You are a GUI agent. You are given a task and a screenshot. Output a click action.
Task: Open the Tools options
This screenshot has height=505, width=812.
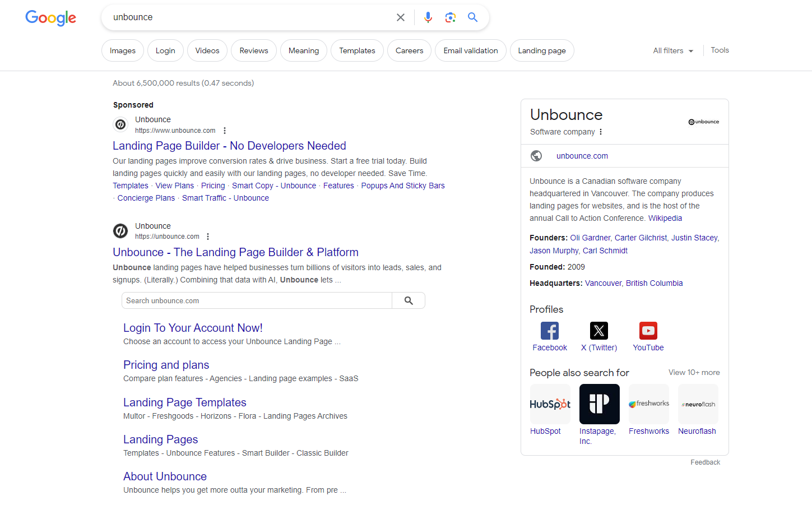click(720, 50)
